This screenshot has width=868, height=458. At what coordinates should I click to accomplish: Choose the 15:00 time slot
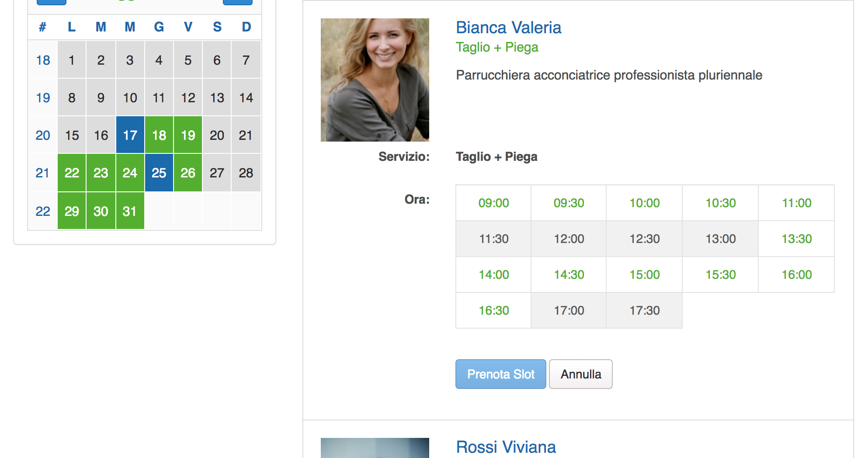(644, 274)
